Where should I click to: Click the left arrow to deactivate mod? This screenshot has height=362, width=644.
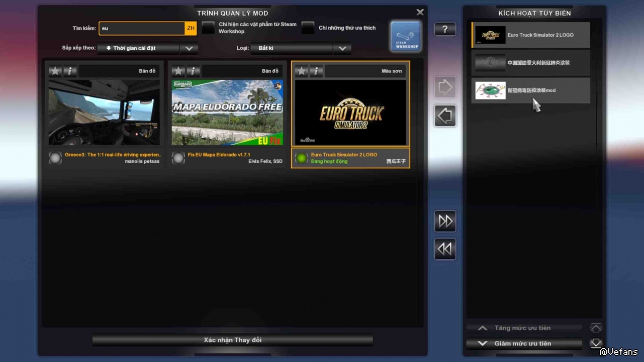click(445, 116)
